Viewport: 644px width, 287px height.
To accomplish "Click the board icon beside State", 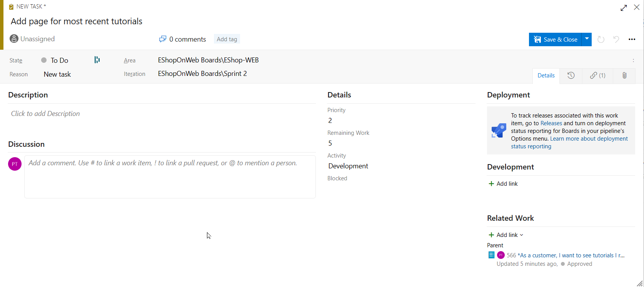I will click(97, 60).
